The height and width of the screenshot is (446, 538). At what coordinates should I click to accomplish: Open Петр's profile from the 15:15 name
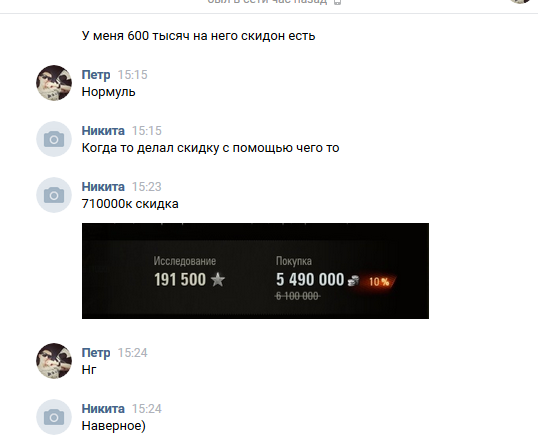coord(96,75)
